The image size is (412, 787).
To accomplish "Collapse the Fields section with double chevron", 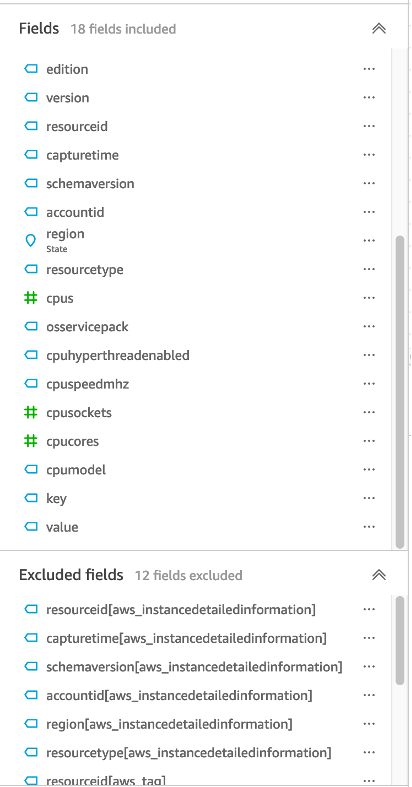I will click(379, 29).
